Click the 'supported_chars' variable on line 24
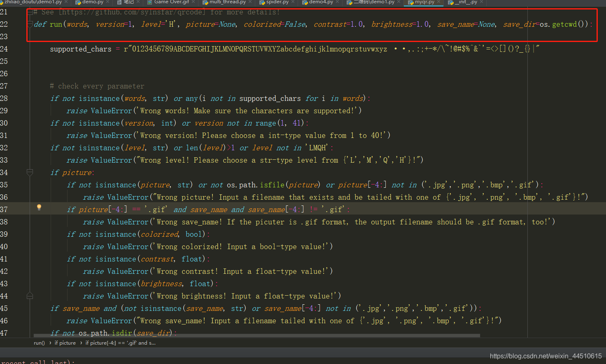The height and width of the screenshot is (364, 606). click(81, 49)
